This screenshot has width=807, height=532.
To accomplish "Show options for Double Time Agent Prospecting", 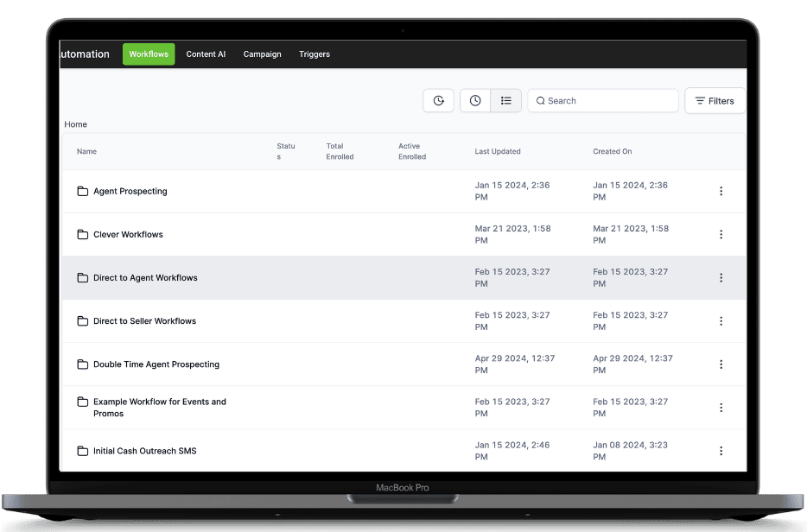I will 721,364.
